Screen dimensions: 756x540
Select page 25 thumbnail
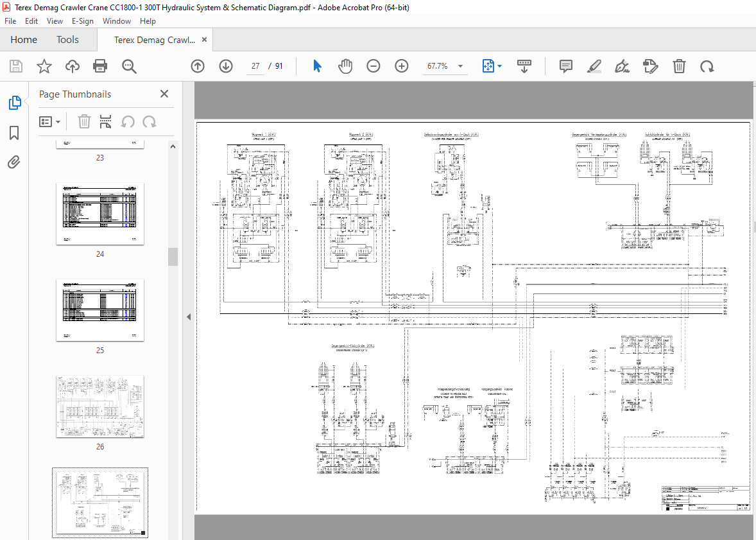pos(100,310)
